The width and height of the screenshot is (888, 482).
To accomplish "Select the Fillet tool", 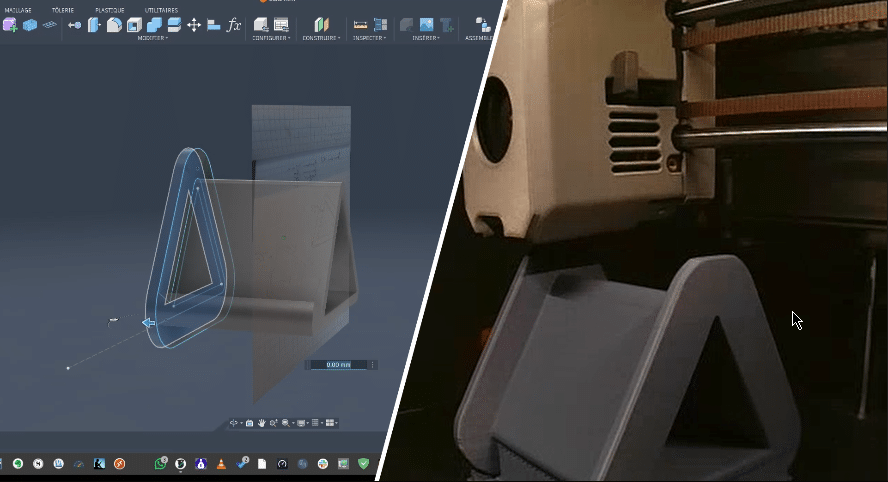I will click(114, 25).
